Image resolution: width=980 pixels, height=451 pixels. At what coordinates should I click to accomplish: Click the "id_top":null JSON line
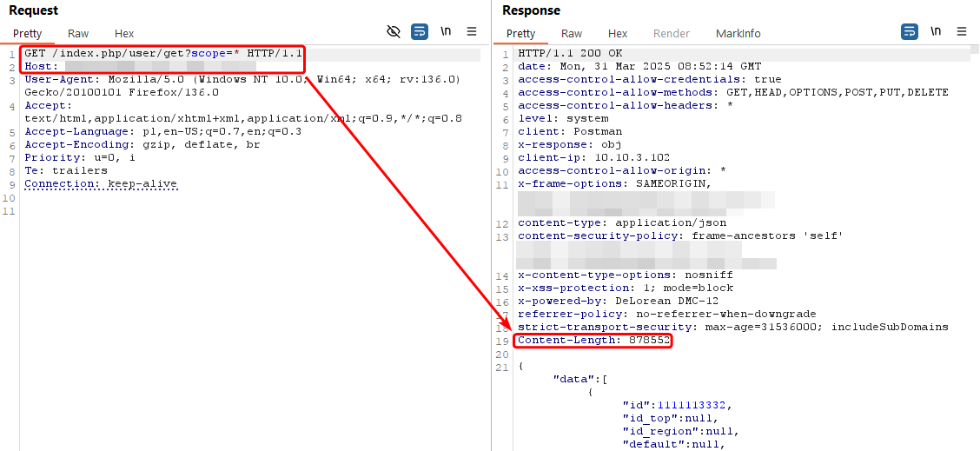pos(671,418)
